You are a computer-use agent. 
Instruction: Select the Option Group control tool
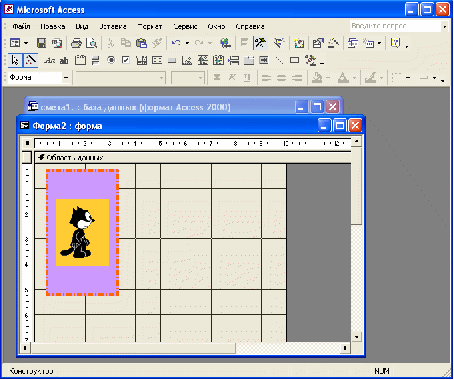tap(80, 60)
